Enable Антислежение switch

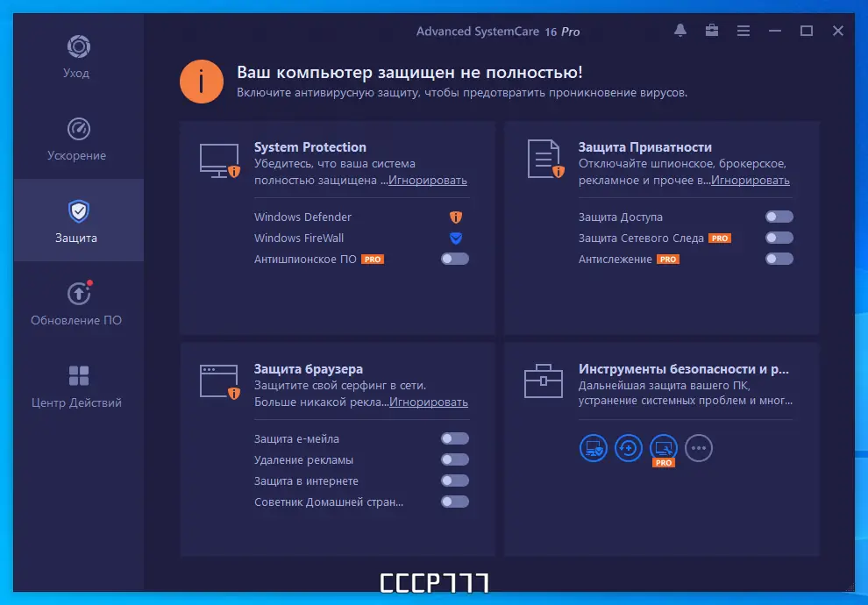779,259
